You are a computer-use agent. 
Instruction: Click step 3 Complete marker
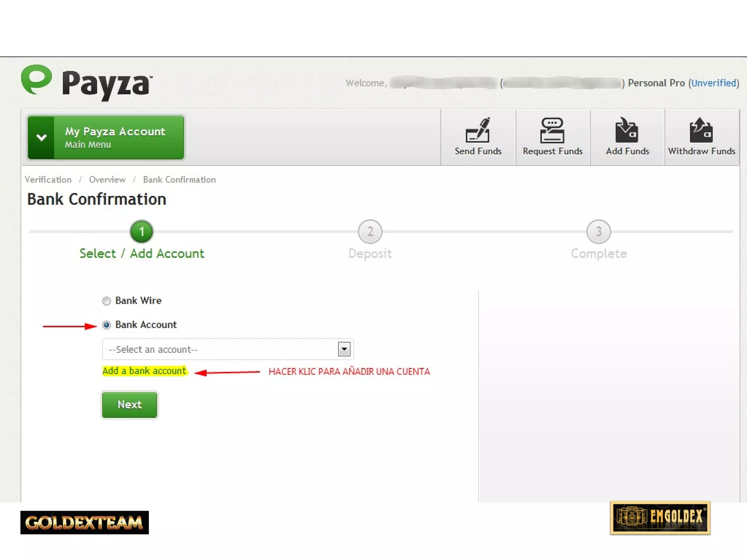pos(598,232)
